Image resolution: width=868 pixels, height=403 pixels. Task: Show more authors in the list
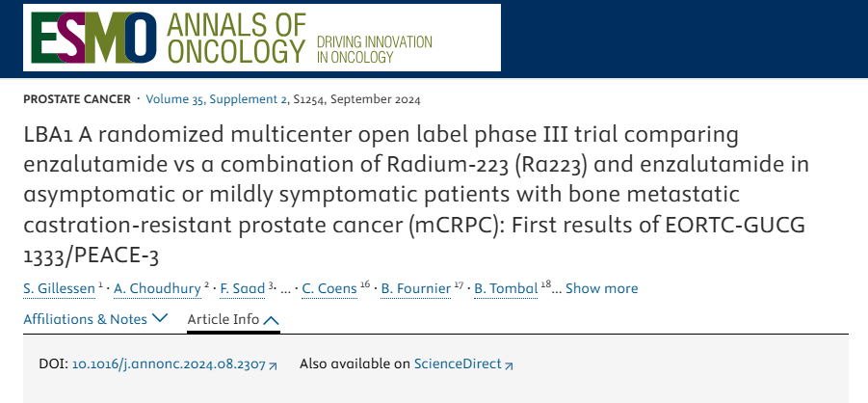pos(601,288)
